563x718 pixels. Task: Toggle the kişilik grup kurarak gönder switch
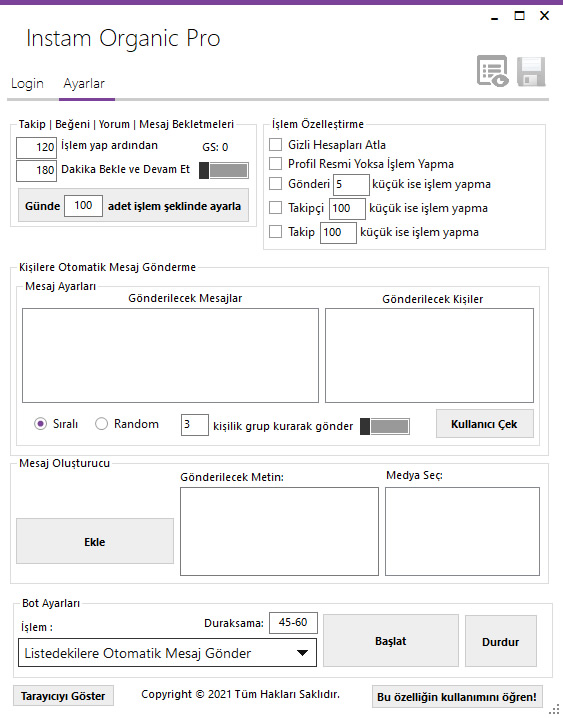coord(385,426)
